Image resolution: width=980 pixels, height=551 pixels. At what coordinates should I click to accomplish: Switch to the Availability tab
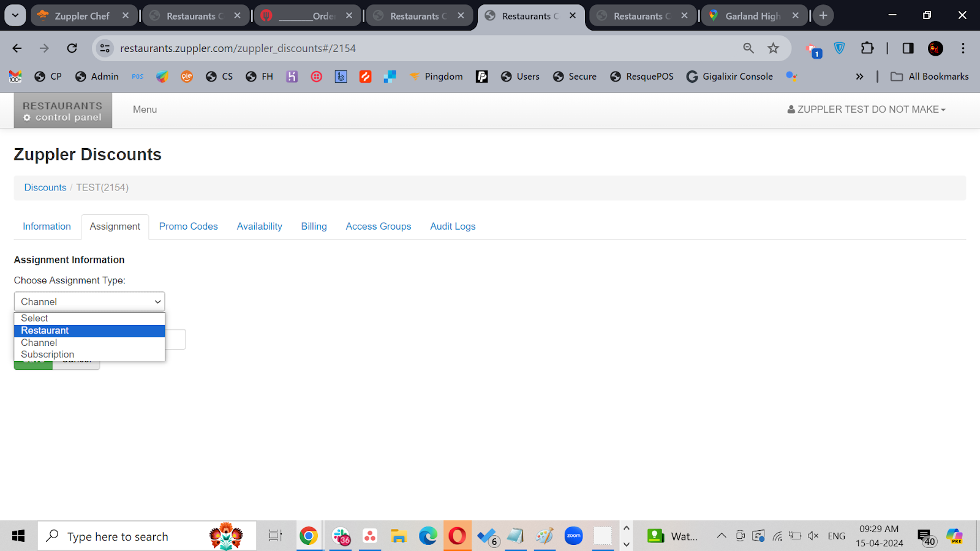(260, 227)
